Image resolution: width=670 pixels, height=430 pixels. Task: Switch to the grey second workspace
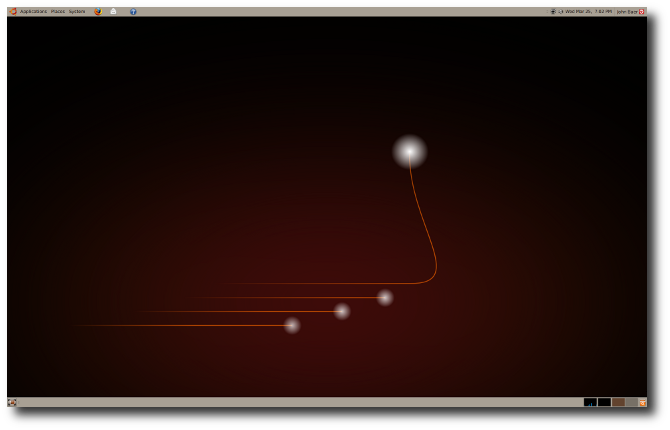click(x=632, y=402)
